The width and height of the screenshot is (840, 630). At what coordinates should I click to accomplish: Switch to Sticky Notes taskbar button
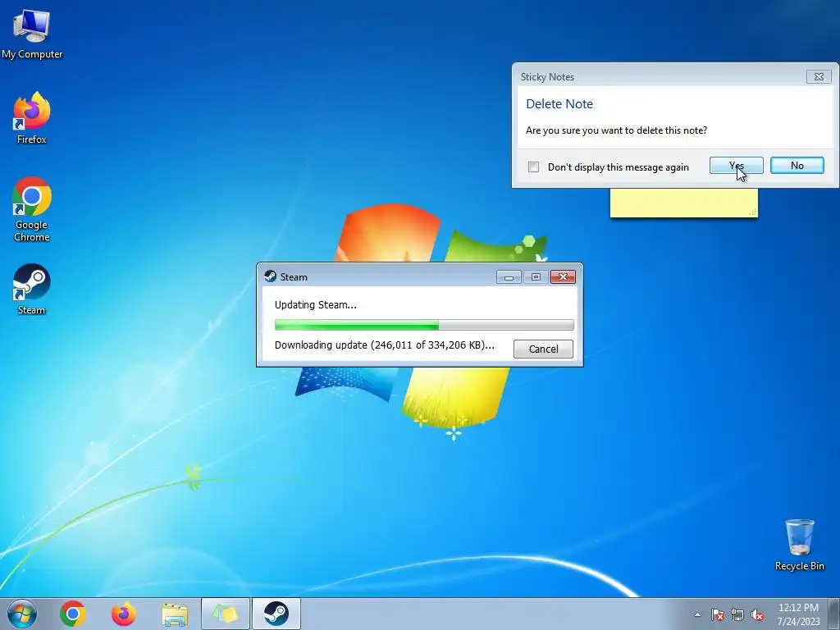(226, 614)
